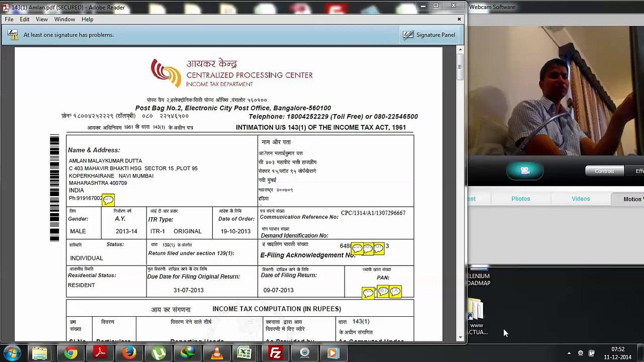Open the View menu
The image size is (644, 362).
tap(42, 19)
